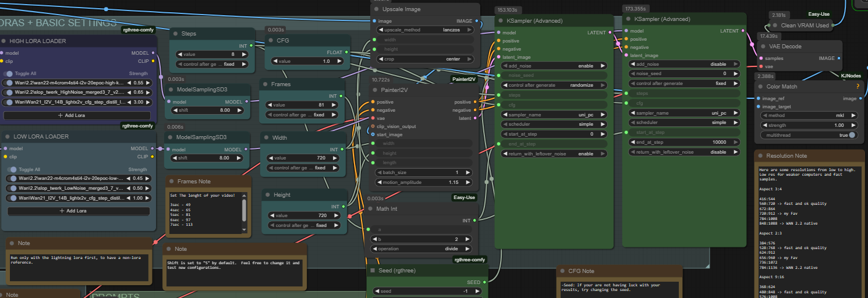
Task: Increase the Width value with right arrow
Action: [335, 158]
